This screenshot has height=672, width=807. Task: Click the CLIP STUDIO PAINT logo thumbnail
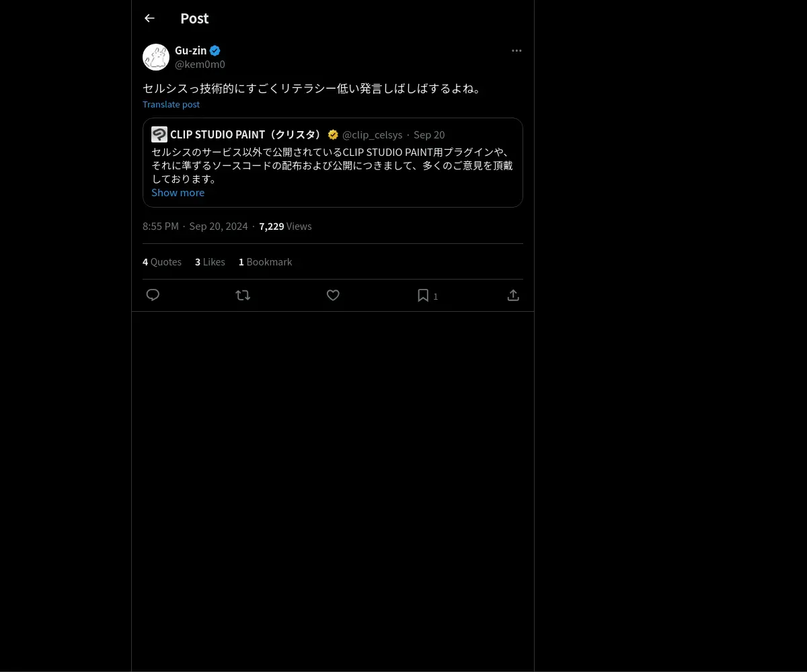[159, 134]
